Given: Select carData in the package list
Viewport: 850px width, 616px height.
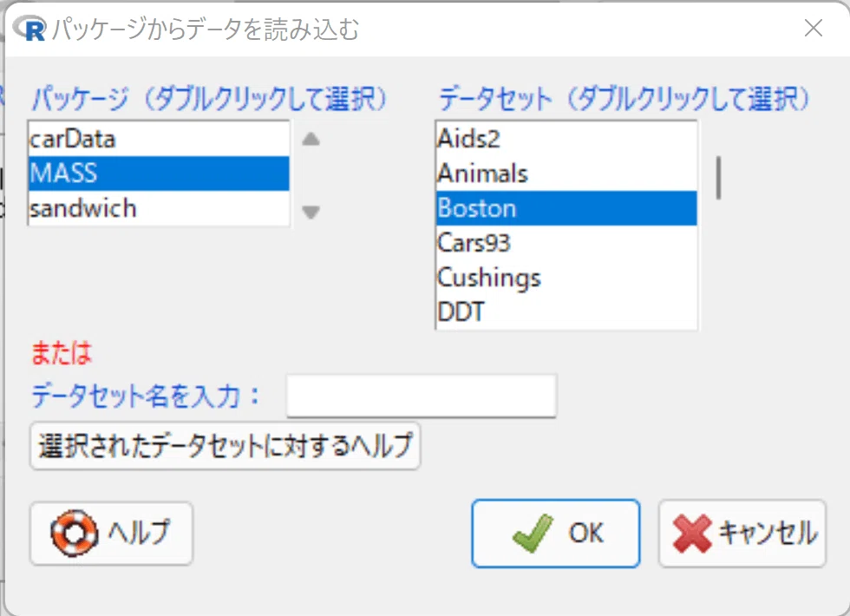Looking at the screenshot, I should tap(159, 139).
